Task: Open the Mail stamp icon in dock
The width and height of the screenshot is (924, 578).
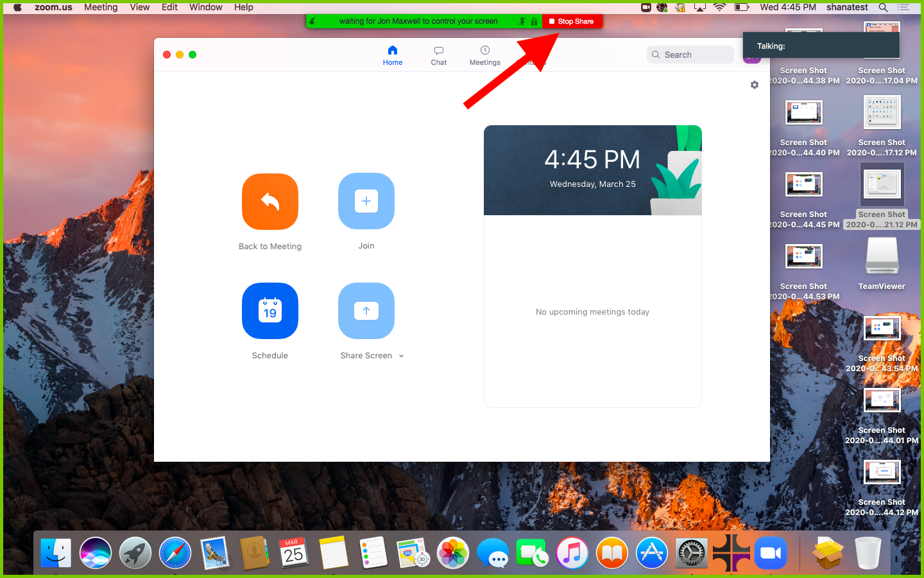Action: coord(215,553)
